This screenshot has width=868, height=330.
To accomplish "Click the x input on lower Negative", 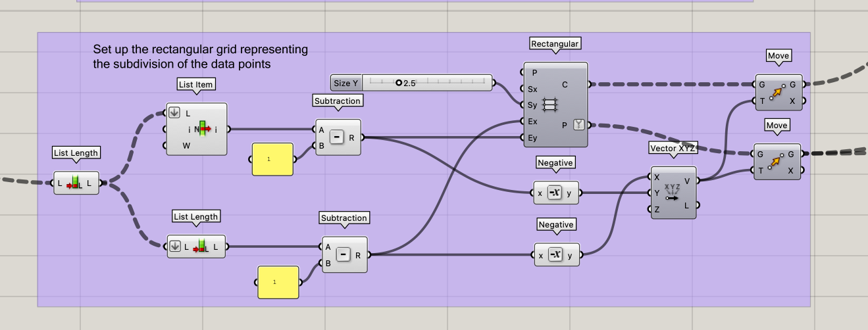I will click(540, 255).
